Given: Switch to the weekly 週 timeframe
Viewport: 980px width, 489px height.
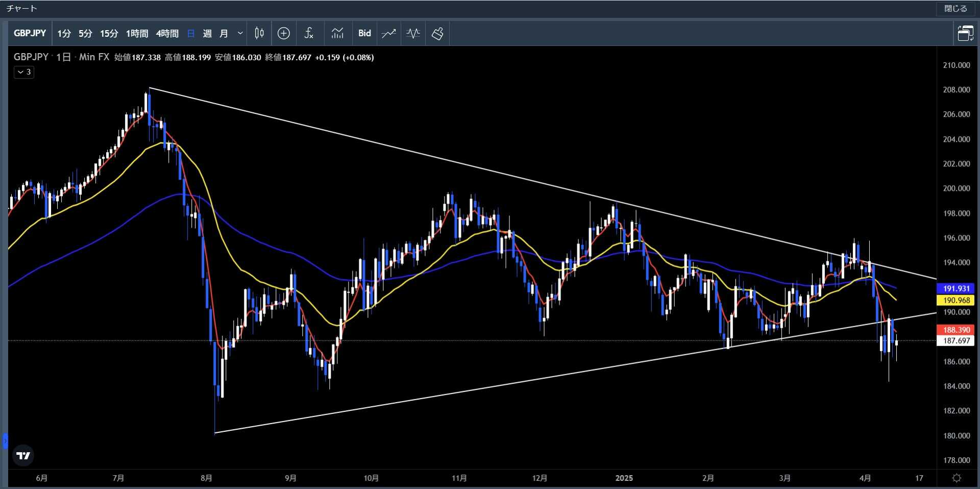Looking at the screenshot, I should coord(207,33).
